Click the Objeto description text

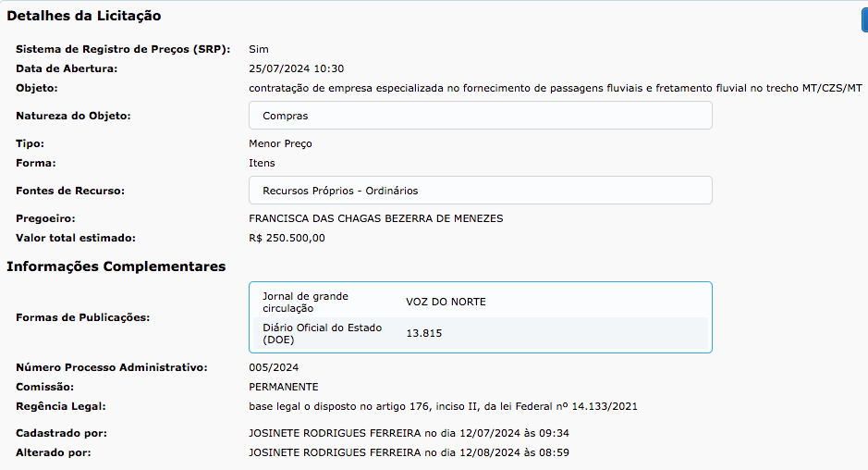click(x=555, y=88)
